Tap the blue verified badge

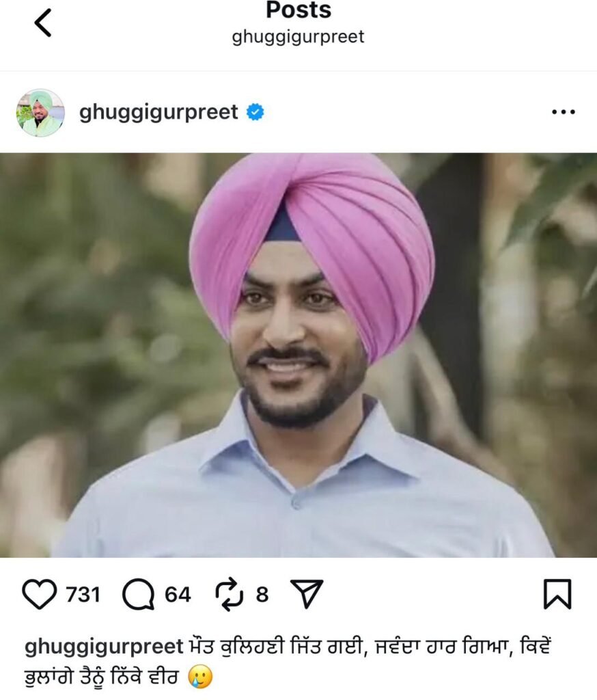coord(255,112)
